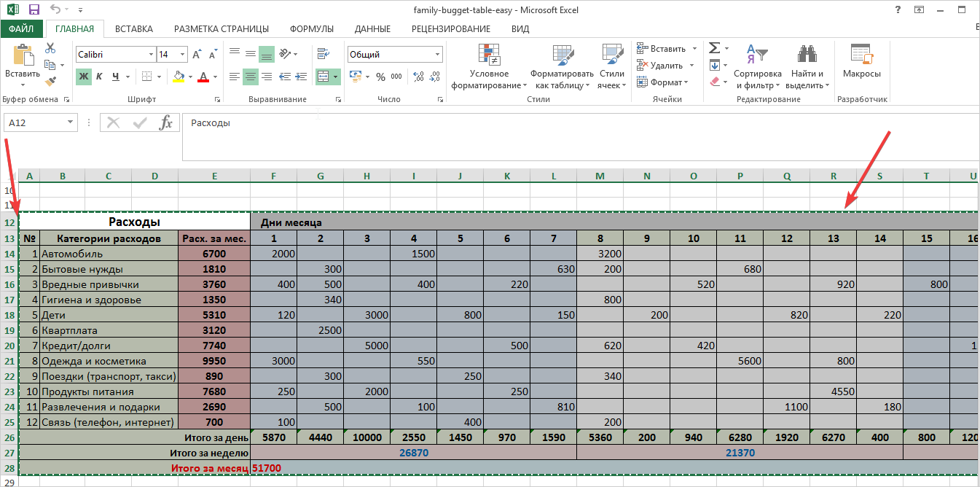
Task: Toggle center horizontal alignment
Action: [x=250, y=77]
